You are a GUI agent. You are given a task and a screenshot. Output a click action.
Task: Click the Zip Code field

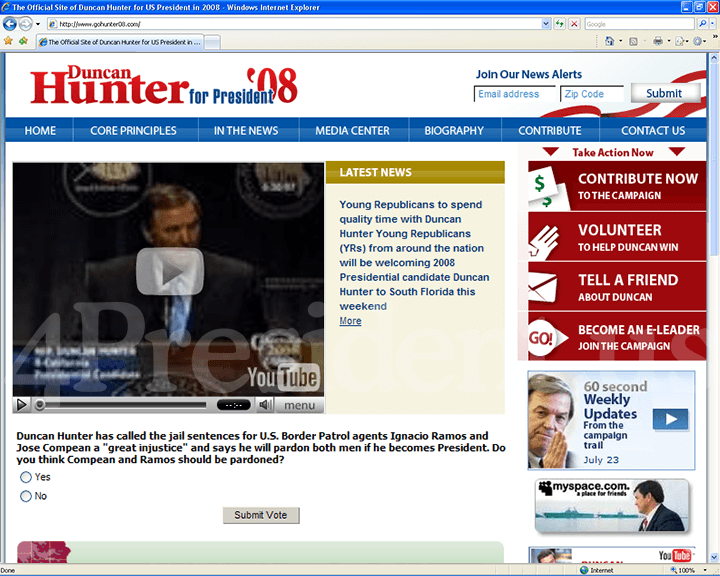coord(592,94)
